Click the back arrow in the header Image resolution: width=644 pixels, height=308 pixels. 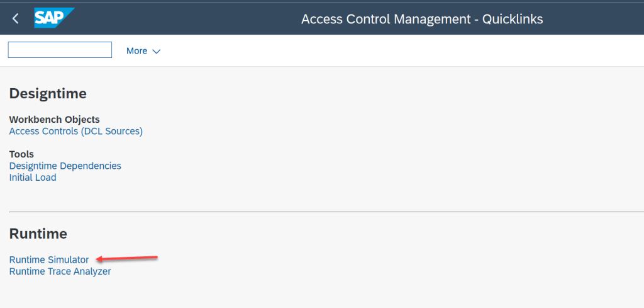click(16, 19)
